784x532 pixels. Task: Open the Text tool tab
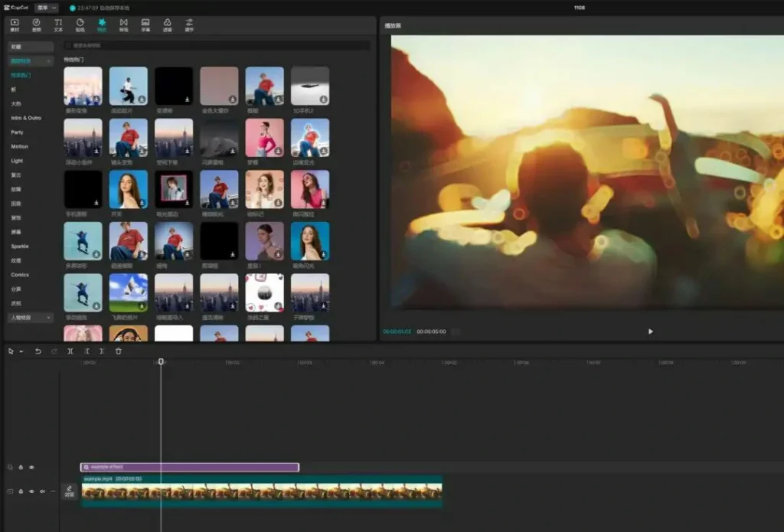click(x=58, y=24)
